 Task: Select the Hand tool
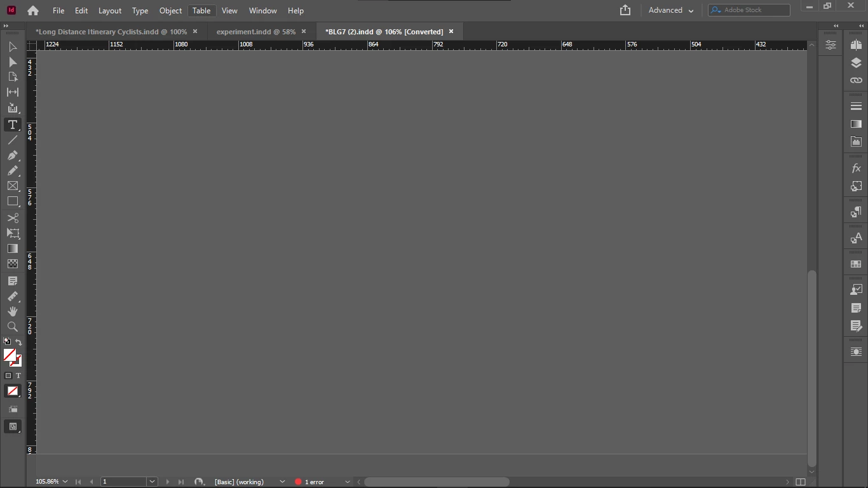click(12, 311)
